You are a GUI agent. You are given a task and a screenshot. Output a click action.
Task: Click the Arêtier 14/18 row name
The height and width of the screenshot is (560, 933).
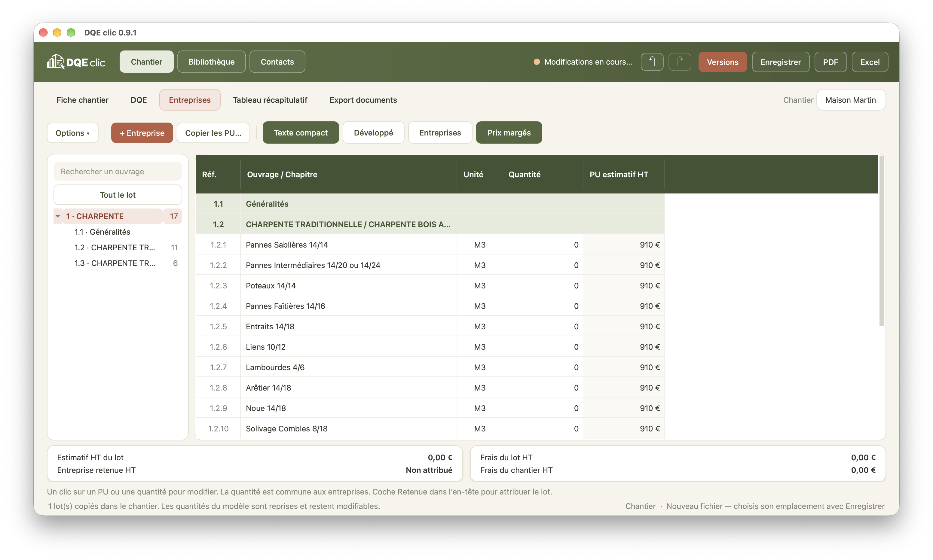(x=268, y=388)
